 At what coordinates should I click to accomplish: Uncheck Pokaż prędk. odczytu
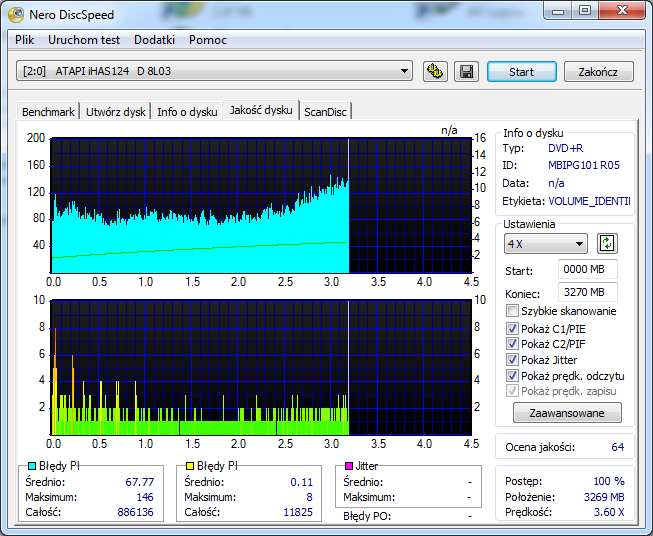coord(512,376)
